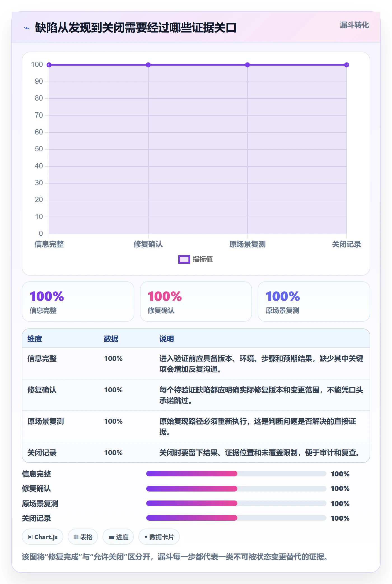Image resolution: width=392 pixels, height=584 pixels.
Task: Click the Chart.js chip
Action: [43, 537]
